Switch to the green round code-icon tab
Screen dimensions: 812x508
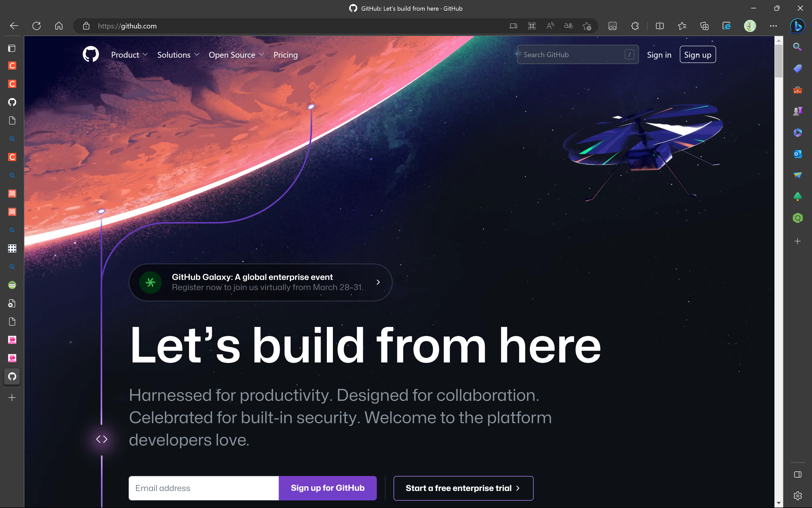[x=12, y=285]
